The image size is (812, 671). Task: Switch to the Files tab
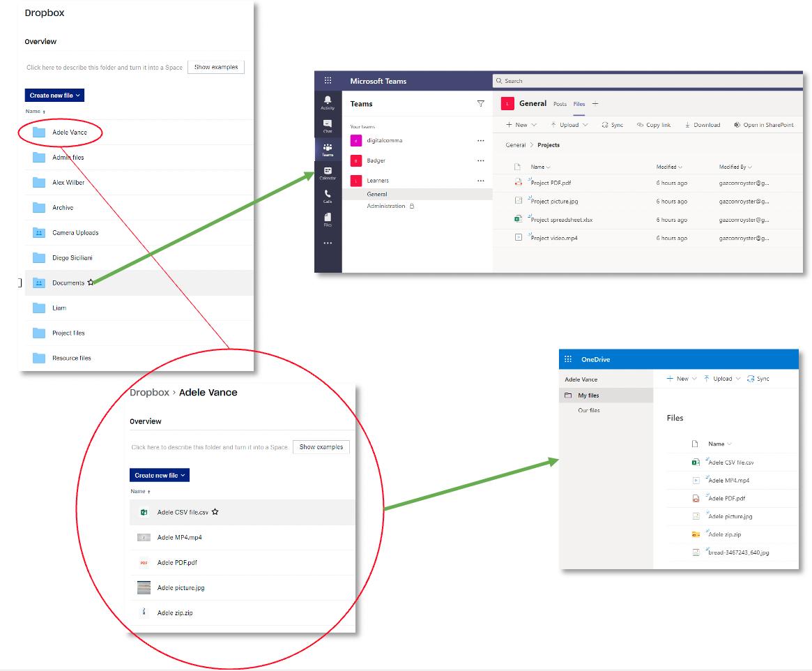click(579, 104)
